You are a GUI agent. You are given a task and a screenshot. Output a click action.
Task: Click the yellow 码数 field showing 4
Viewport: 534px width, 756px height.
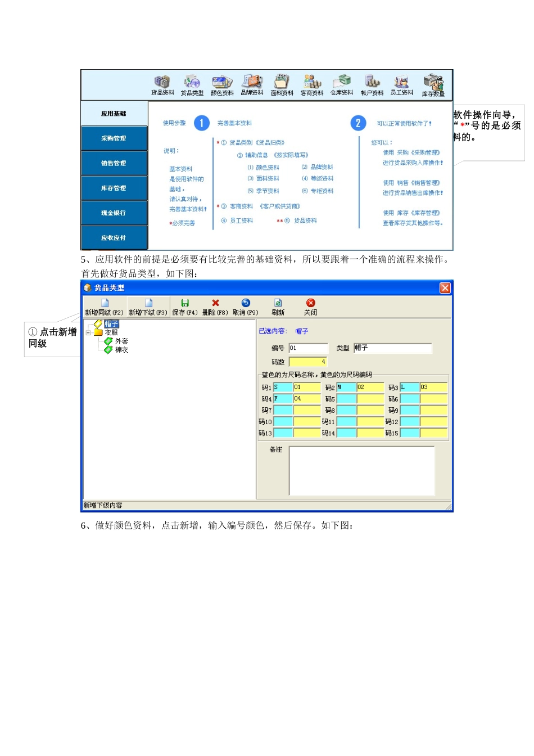(x=308, y=362)
